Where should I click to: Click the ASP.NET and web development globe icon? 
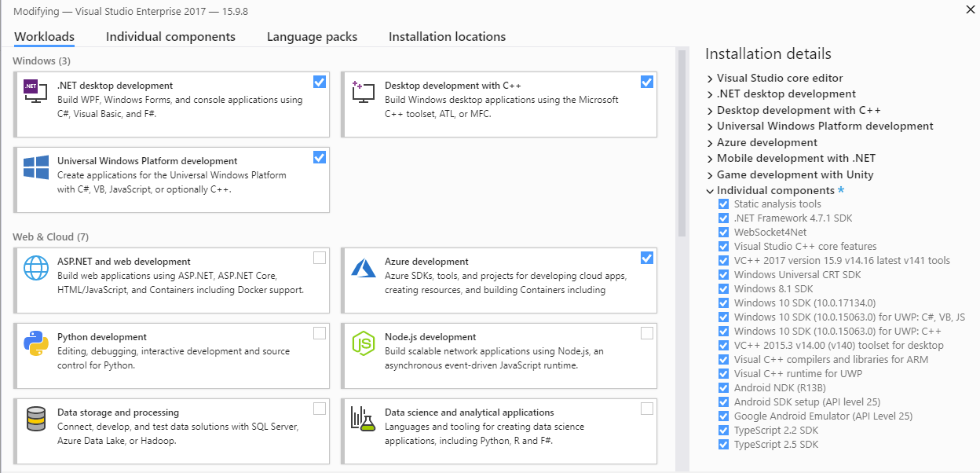tap(36, 268)
